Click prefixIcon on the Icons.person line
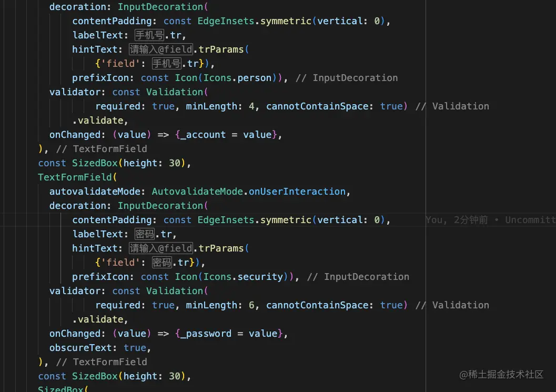This screenshot has height=392, width=556. pos(100,78)
